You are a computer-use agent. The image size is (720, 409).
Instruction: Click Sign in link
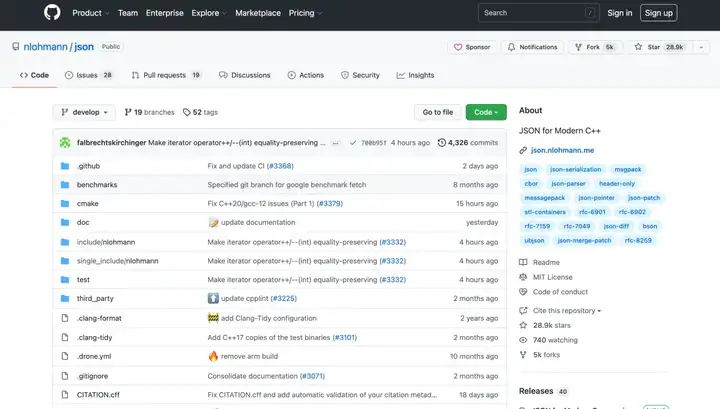619,13
